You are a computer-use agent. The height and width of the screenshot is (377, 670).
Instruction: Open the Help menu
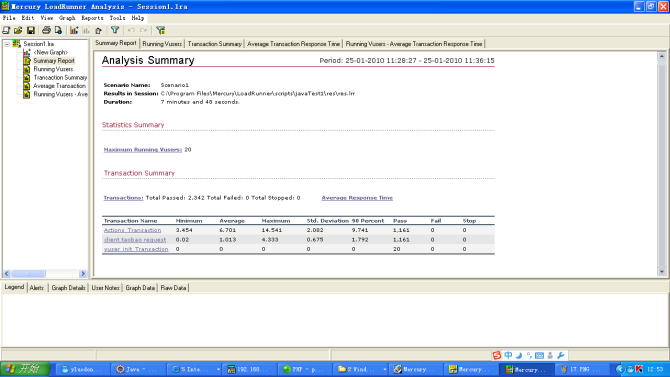tap(138, 18)
